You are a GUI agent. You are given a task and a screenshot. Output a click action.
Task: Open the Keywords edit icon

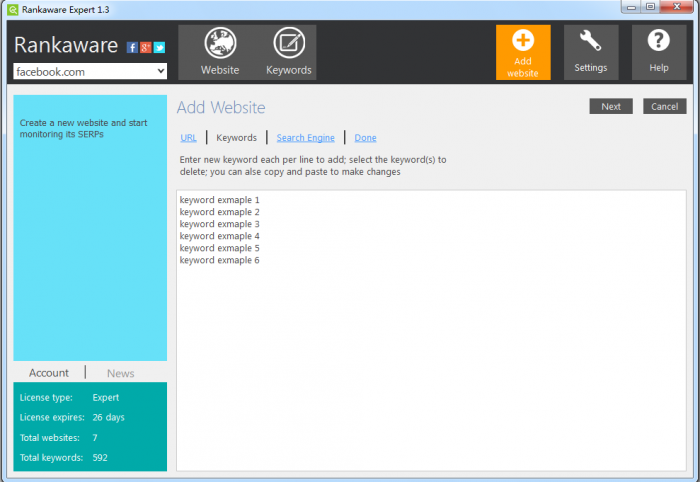[x=289, y=43]
